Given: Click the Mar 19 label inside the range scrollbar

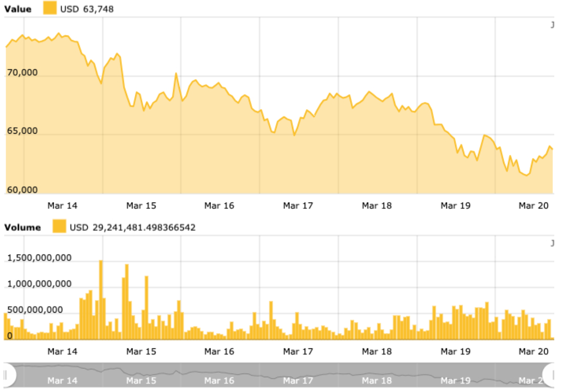Looking at the screenshot, I should [x=455, y=381].
